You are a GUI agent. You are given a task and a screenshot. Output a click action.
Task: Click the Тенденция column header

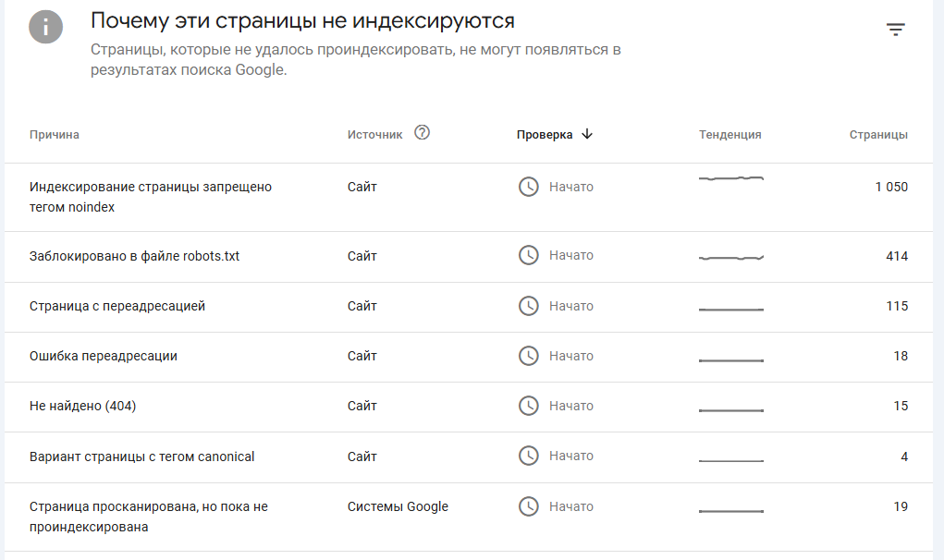click(x=729, y=135)
